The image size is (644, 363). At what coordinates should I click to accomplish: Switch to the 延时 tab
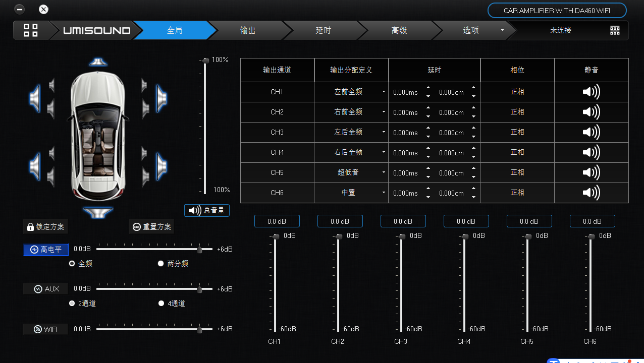pos(324,30)
